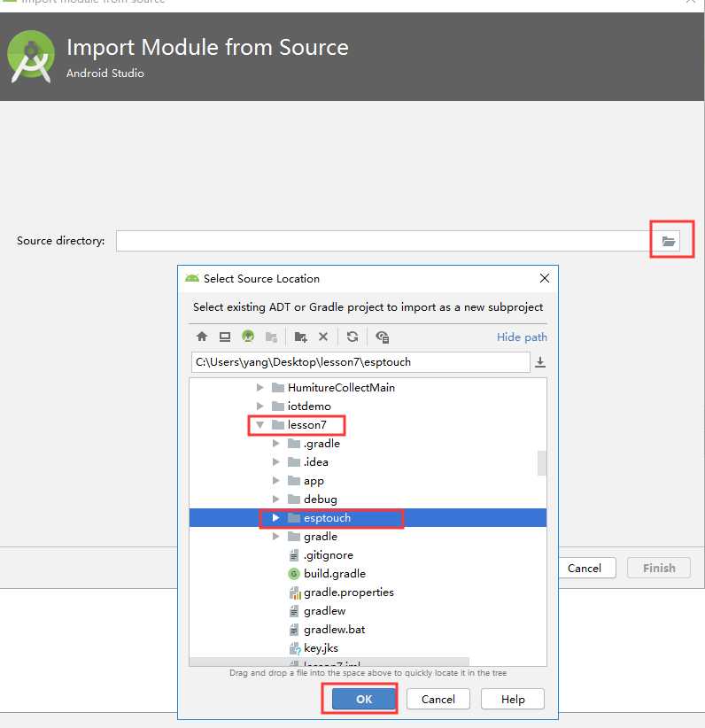Click the horizontal scrollbar in file tree

click(x=329, y=662)
